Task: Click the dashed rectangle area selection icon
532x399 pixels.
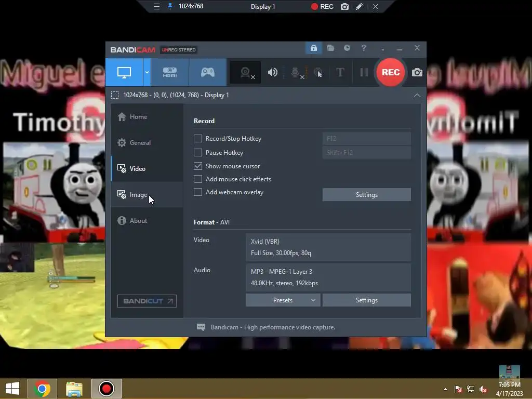Action: (115, 95)
